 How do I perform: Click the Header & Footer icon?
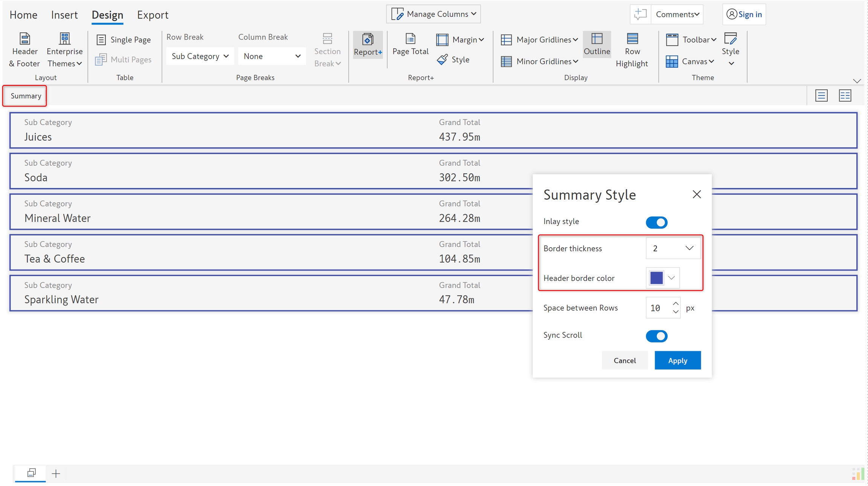pos(24,39)
